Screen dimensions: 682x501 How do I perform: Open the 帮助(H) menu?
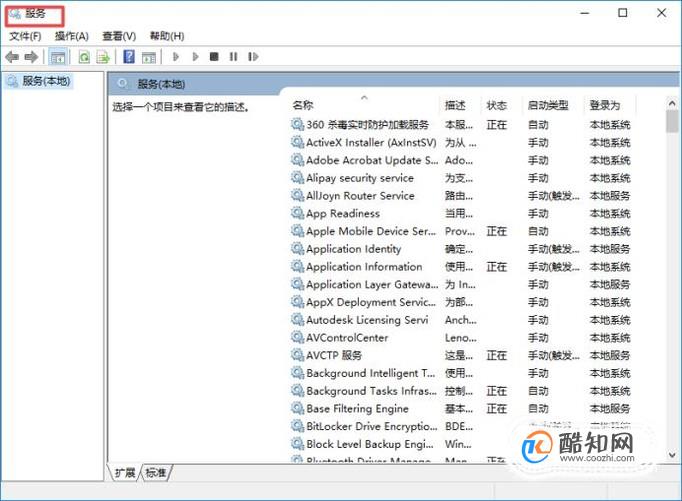click(167, 36)
